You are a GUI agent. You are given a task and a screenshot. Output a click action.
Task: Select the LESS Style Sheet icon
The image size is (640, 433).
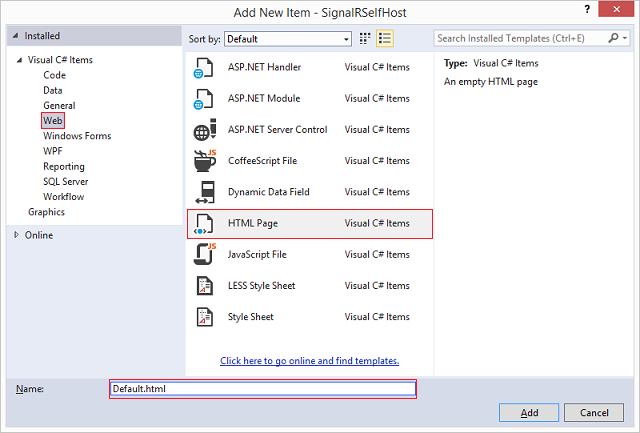tap(204, 286)
